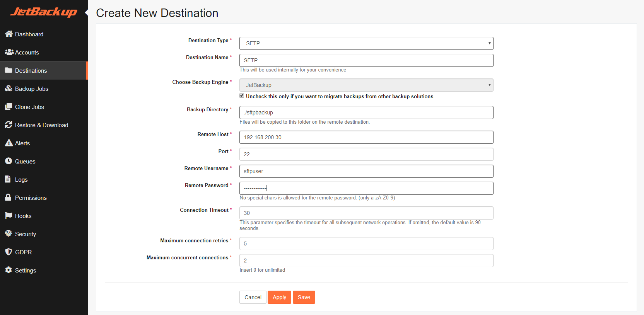This screenshot has height=315, width=644.
Task: Cancel creating the destination
Action: pyautogui.click(x=253, y=297)
